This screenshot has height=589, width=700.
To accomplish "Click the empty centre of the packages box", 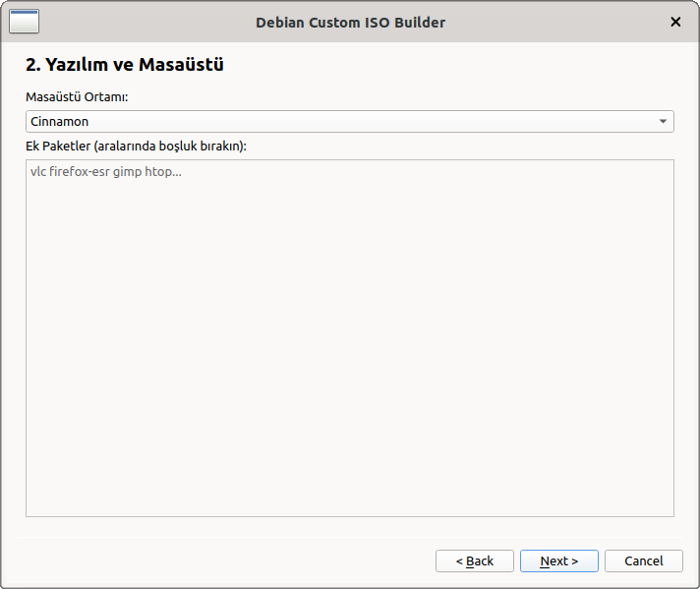I will (x=349, y=337).
